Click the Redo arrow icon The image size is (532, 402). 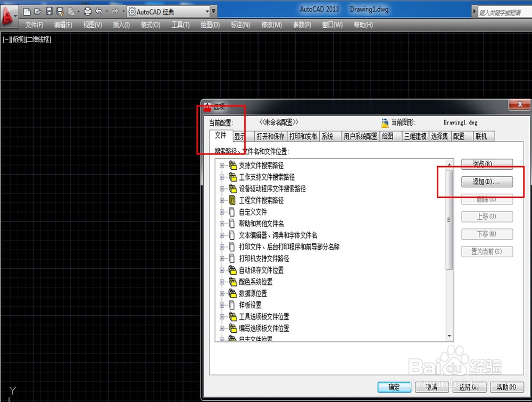point(115,12)
